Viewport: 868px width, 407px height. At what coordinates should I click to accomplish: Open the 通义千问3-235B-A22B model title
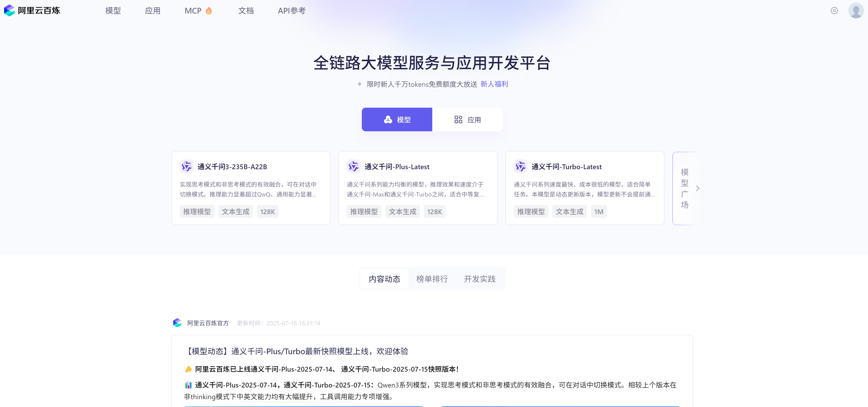[x=232, y=167]
